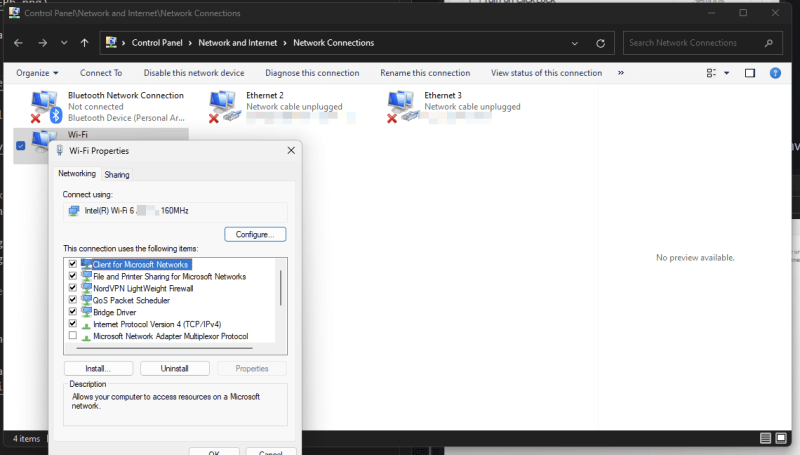Show more toolbar commands chevron

point(621,73)
